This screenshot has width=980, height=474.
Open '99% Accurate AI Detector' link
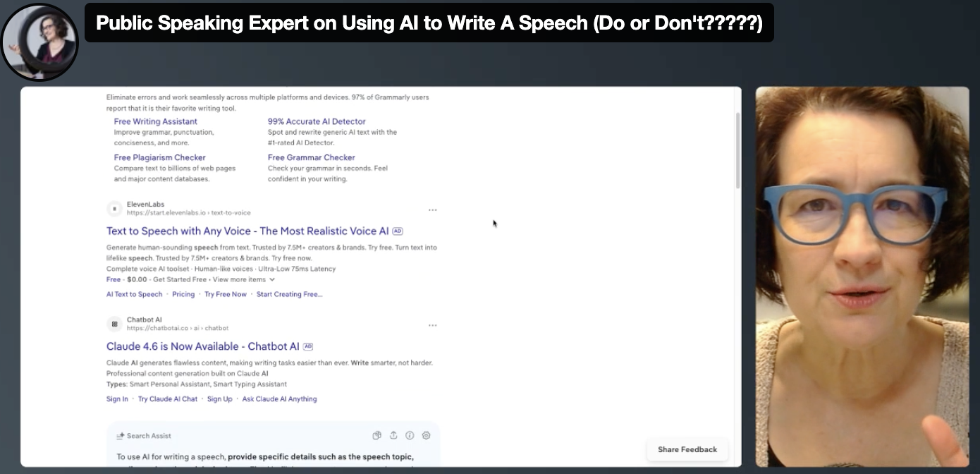317,121
